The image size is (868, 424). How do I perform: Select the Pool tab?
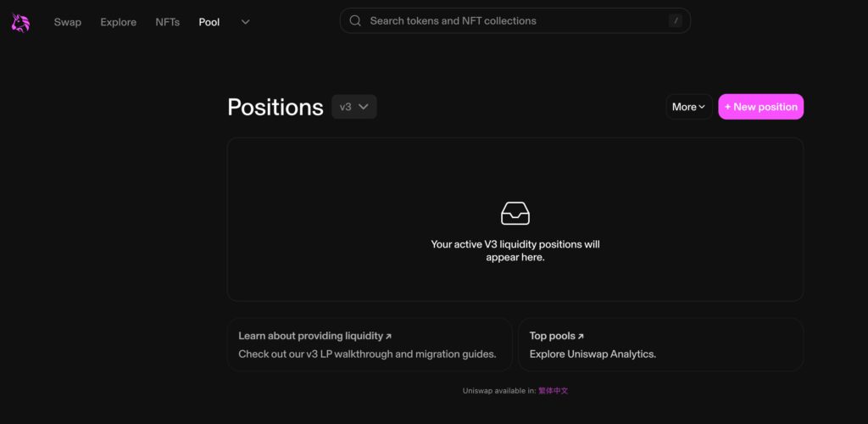tap(209, 22)
